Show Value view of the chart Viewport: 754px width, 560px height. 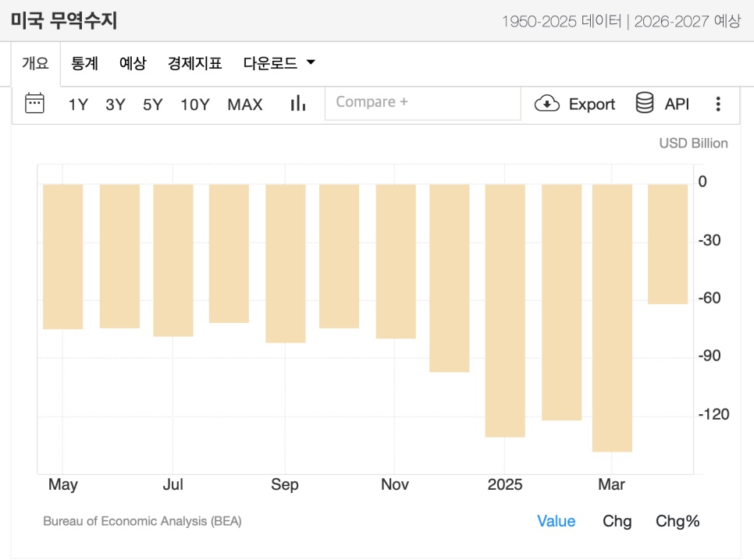pyautogui.click(x=556, y=521)
